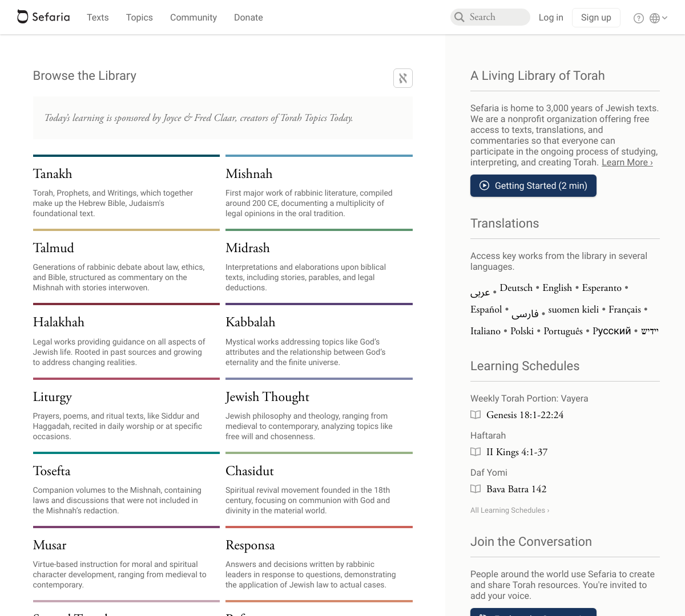The height and width of the screenshot is (616, 685).
Task: View All Learning Schedules
Action: point(510,510)
